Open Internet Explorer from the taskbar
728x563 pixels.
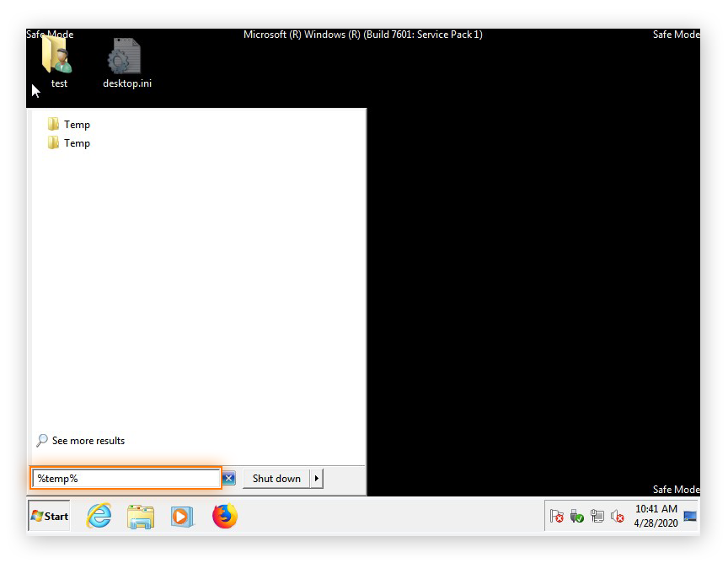click(99, 516)
